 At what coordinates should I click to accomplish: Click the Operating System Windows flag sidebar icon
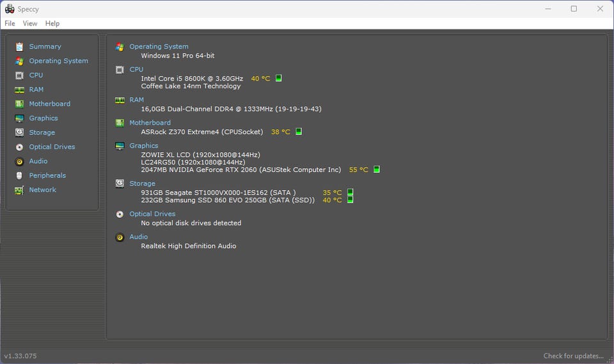coord(19,61)
